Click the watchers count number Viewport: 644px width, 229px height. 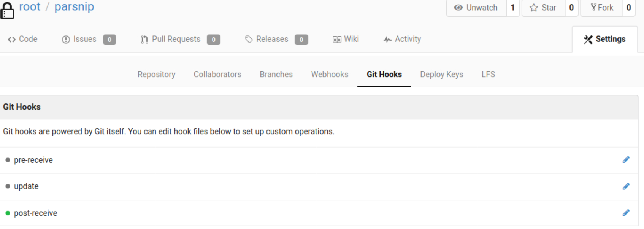513,8
